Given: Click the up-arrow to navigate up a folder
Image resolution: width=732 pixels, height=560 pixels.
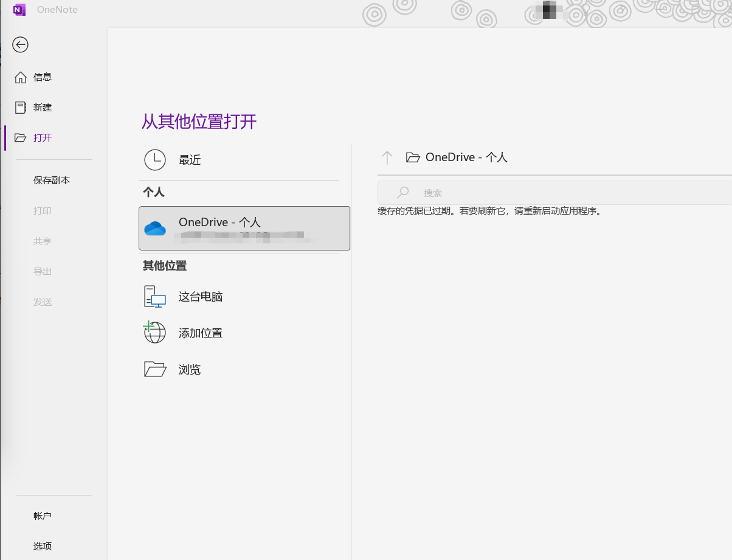Looking at the screenshot, I should [387, 157].
